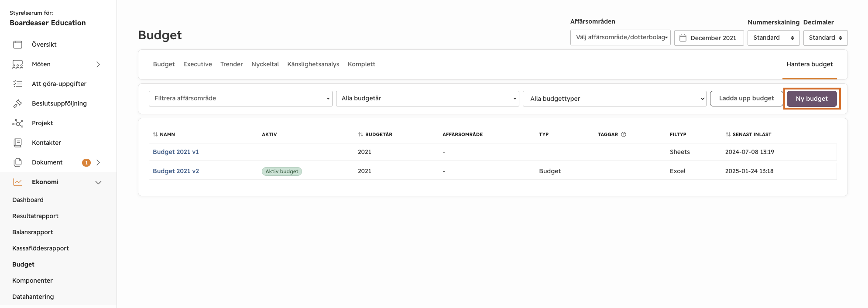The height and width of the screenshot is (308, 868).
Task: Click the Boardeaser Education boardroom name
Action: [48, 23]
